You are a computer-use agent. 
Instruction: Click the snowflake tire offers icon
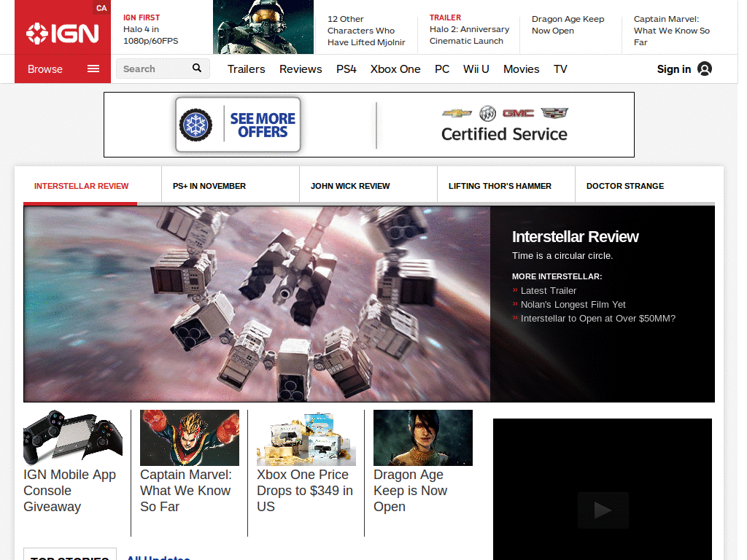pyautogui.click(x=196, y=125)
